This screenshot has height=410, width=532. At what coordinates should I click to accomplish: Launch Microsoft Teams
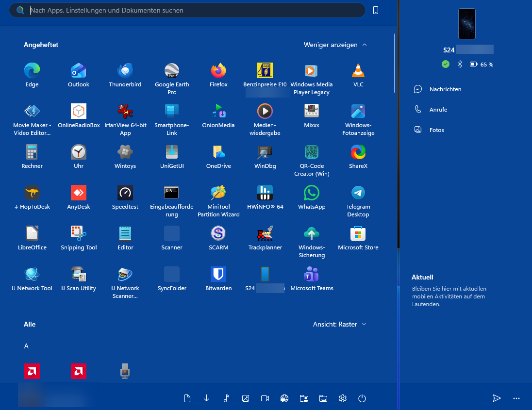pyautogui.click(x=312, y=279)
